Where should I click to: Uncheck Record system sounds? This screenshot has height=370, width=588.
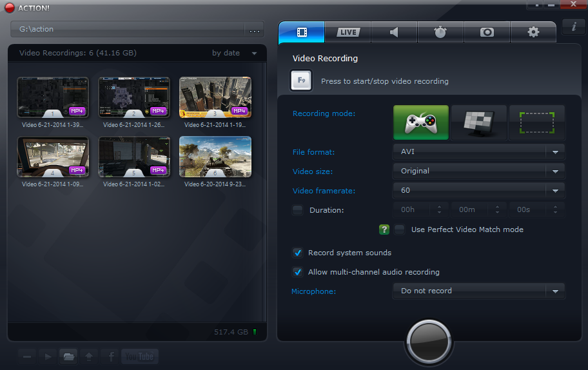pyautogui.click(x=298, y=253)
